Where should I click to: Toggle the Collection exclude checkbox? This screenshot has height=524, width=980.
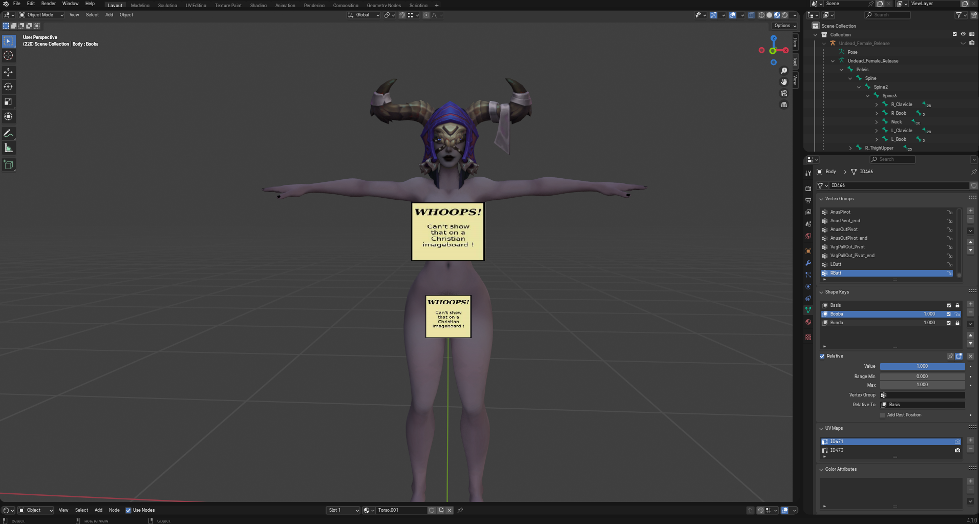[954, 34]
